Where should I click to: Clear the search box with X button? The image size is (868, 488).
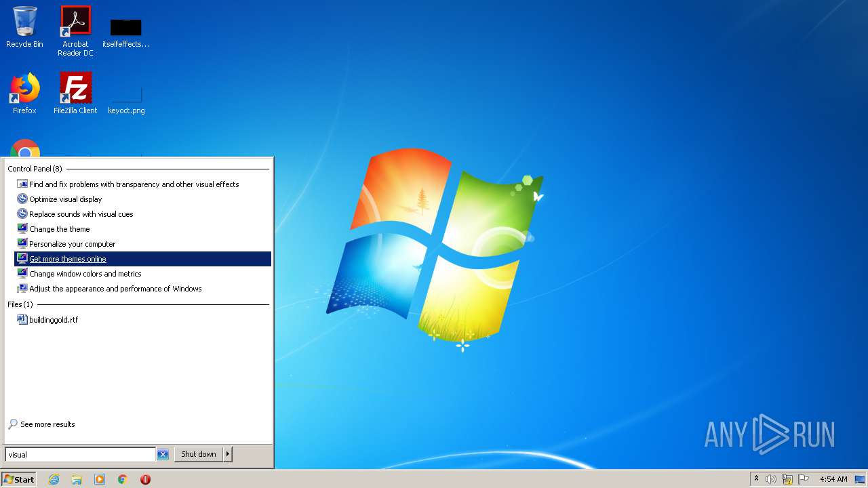tap(163, 454)
